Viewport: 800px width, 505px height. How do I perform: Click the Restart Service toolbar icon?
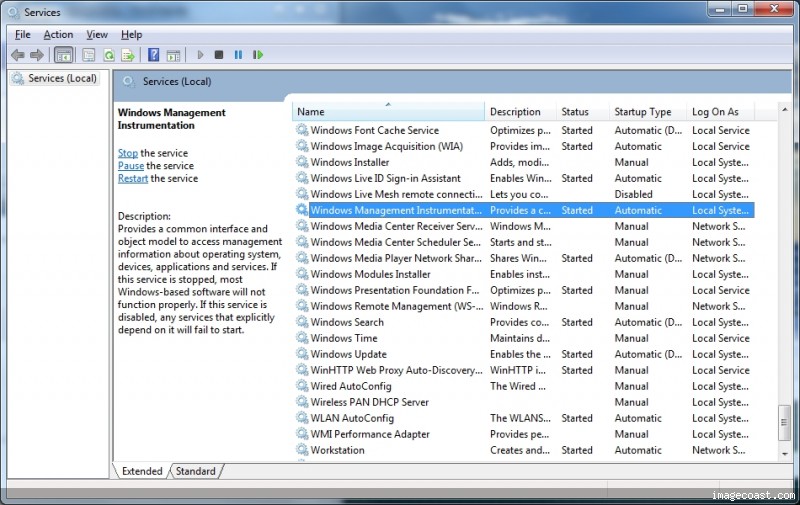pos(258,55)
